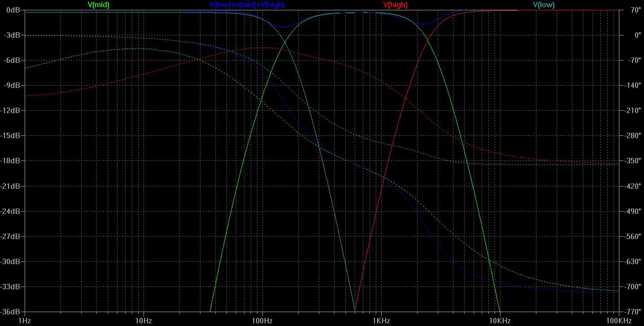
Task: Click the -18dB magnitude axis label
Action: (11, 161)
